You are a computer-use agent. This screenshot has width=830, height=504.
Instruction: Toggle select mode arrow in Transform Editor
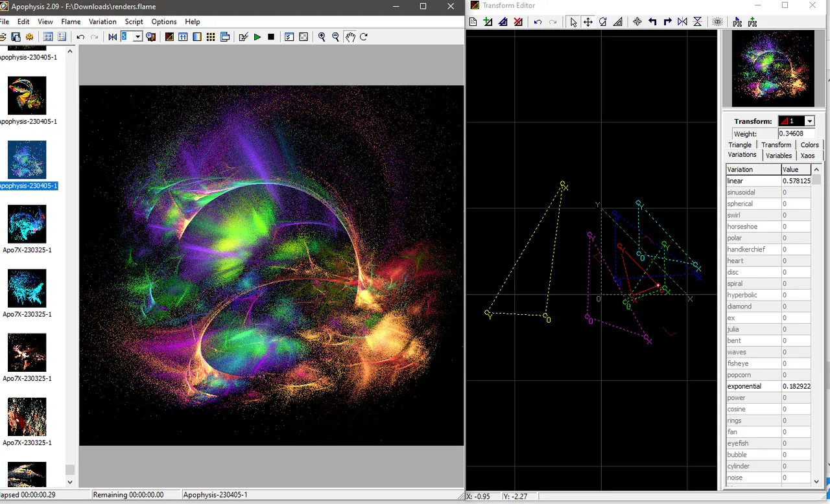(x=573, y=22)
